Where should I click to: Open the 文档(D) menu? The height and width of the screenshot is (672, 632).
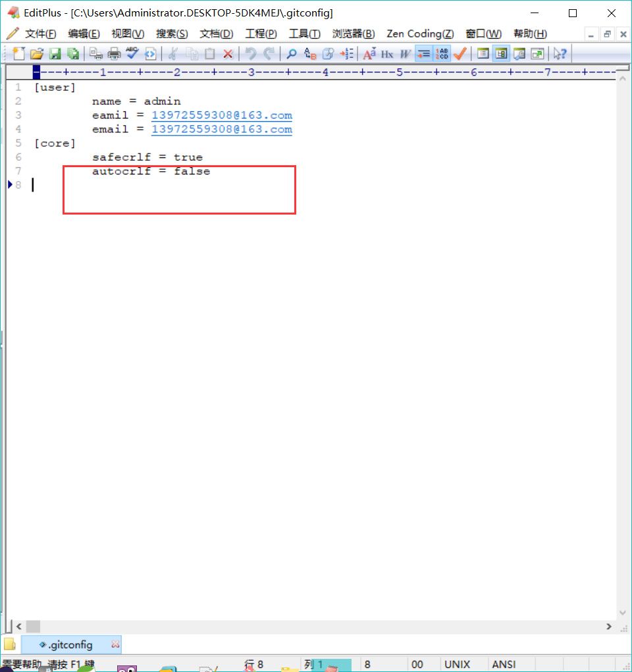[217, 34]
